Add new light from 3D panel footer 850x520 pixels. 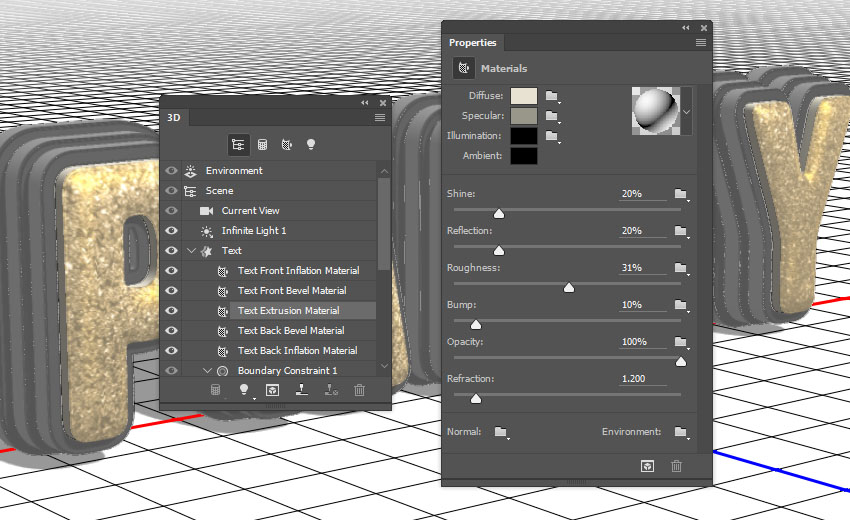point(243,390)
